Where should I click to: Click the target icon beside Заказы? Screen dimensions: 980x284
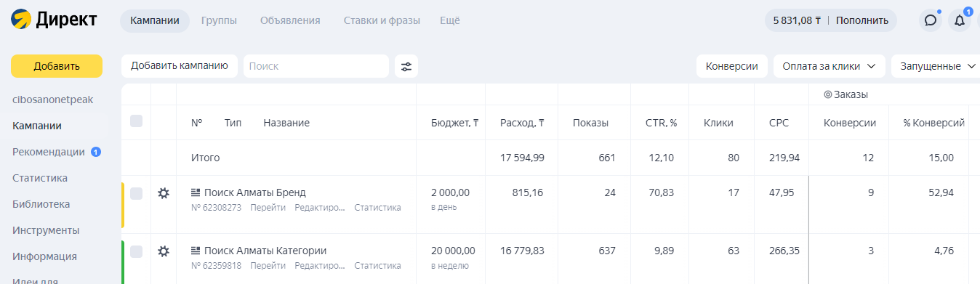coord(827,94)
